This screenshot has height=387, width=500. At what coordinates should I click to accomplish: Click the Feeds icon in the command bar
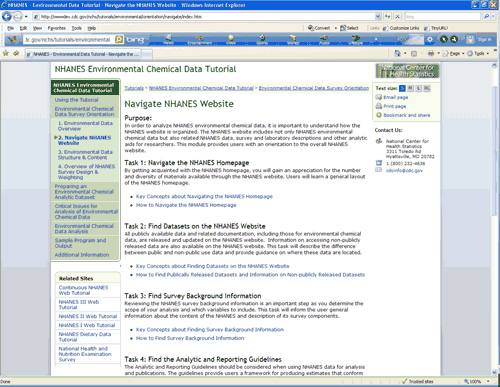414,53
